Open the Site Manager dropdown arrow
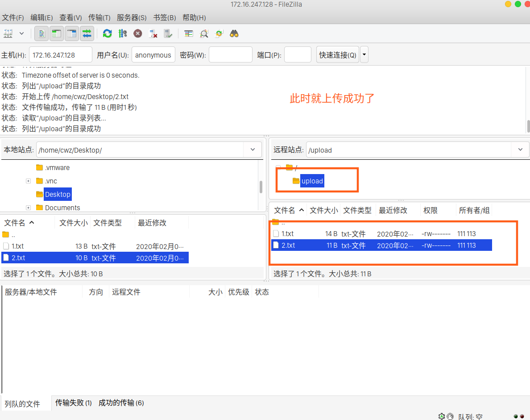This screenshot has height=420, width=530. click(21, 33)
